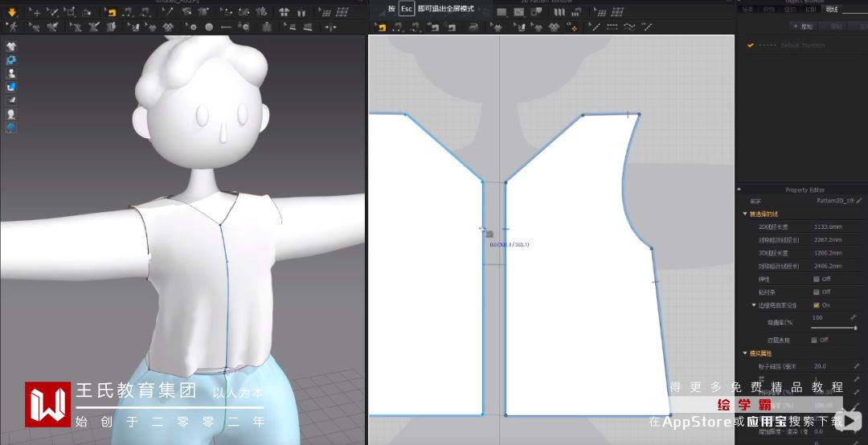Click the 1133.6mm length value

[828, 227]
